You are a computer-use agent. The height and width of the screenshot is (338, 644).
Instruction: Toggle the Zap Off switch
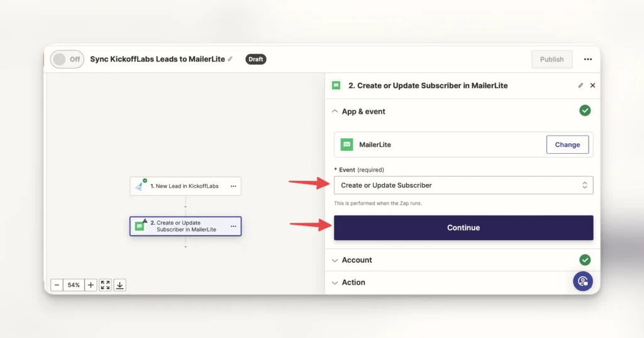click(x=67, y=59)
